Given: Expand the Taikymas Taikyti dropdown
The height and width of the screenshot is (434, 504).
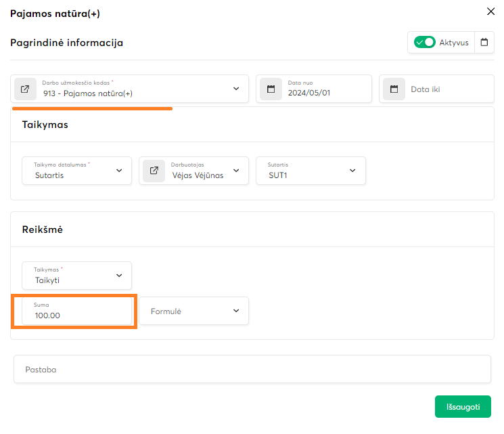Looking at the screenshot, I should [x=119, y=276].
